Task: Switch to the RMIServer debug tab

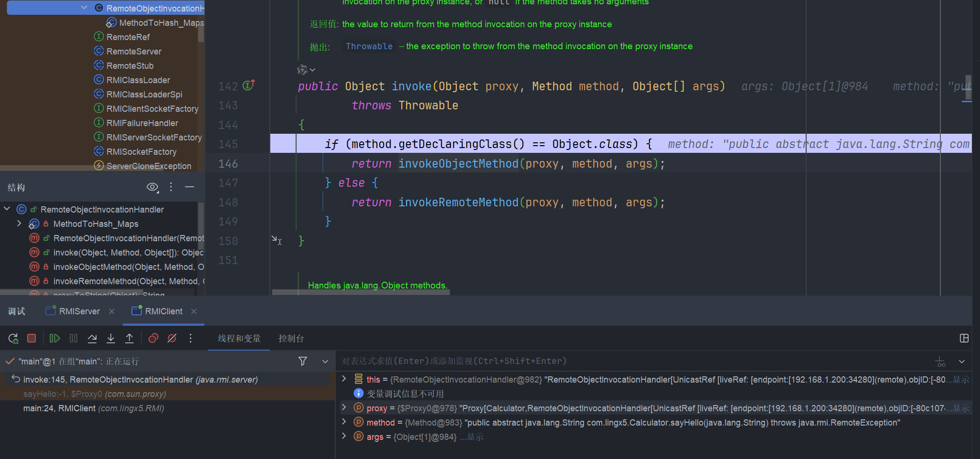Action: [x=73, y=311]
